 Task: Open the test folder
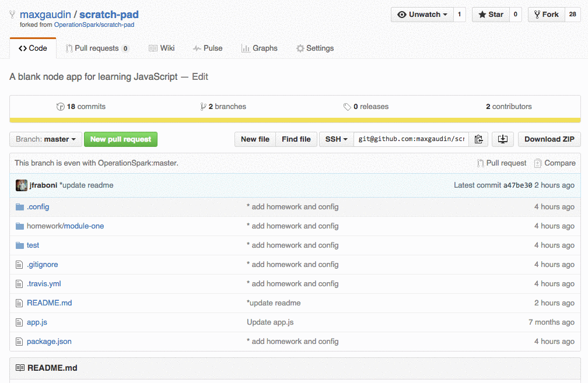tap(33, 245)
